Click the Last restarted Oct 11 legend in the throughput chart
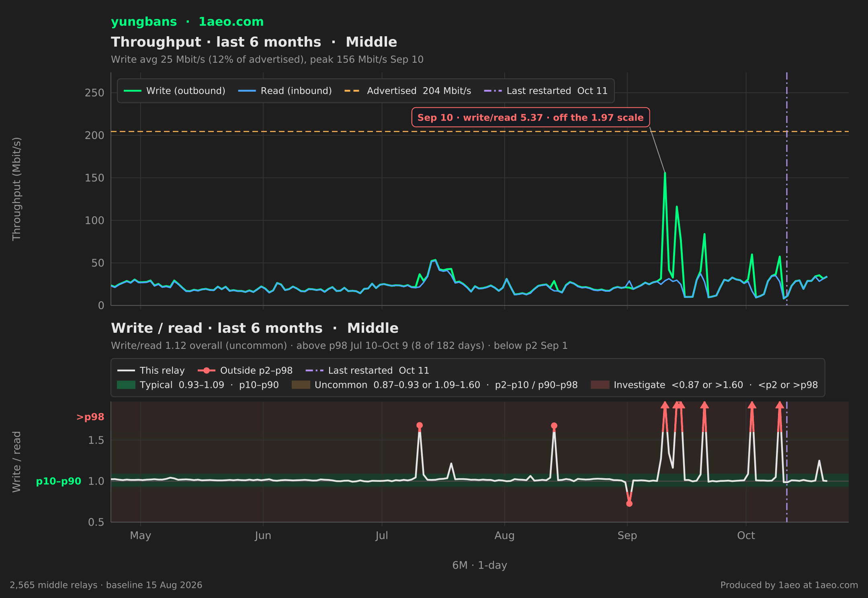The height and width of the screenshot is (598, 868). point(546,91)
